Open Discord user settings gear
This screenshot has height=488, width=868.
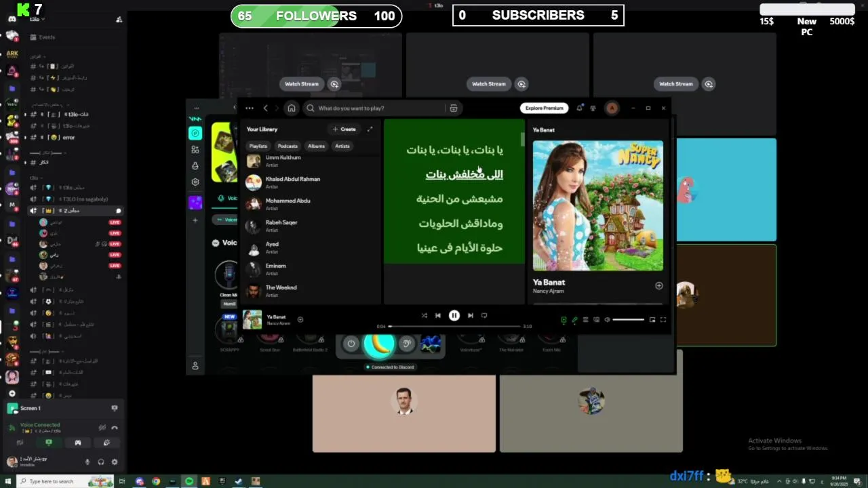tap(114, 462)
